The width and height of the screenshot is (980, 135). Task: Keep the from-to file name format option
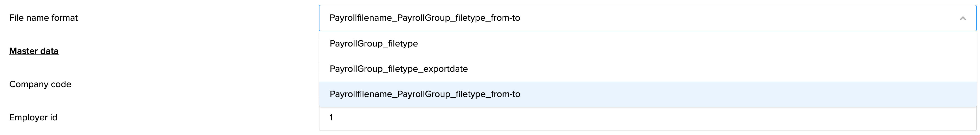(x=425, y=94)
